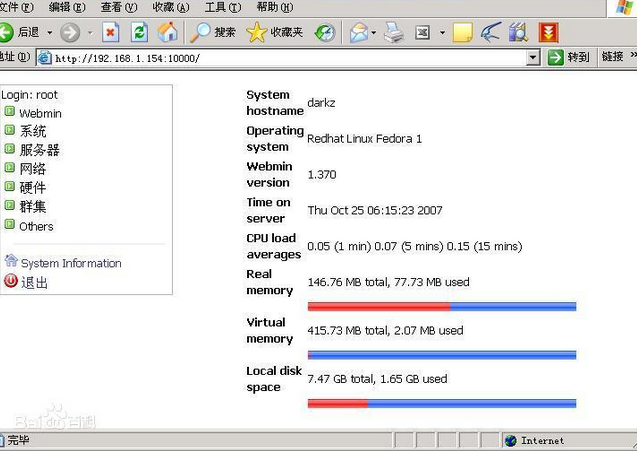
Task: Click the Real memory usage bar
Action: (x=442, y=306)
